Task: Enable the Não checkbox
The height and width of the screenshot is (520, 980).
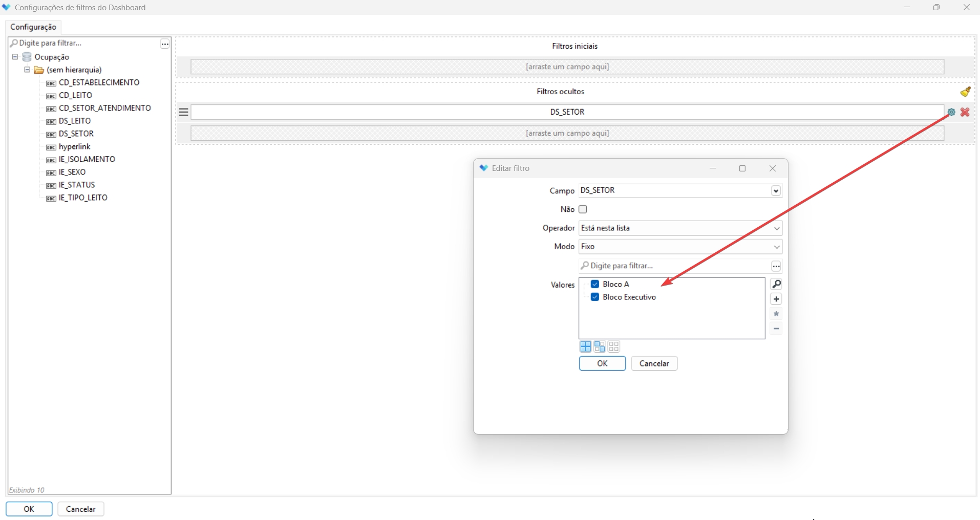Action: (583, 209)
